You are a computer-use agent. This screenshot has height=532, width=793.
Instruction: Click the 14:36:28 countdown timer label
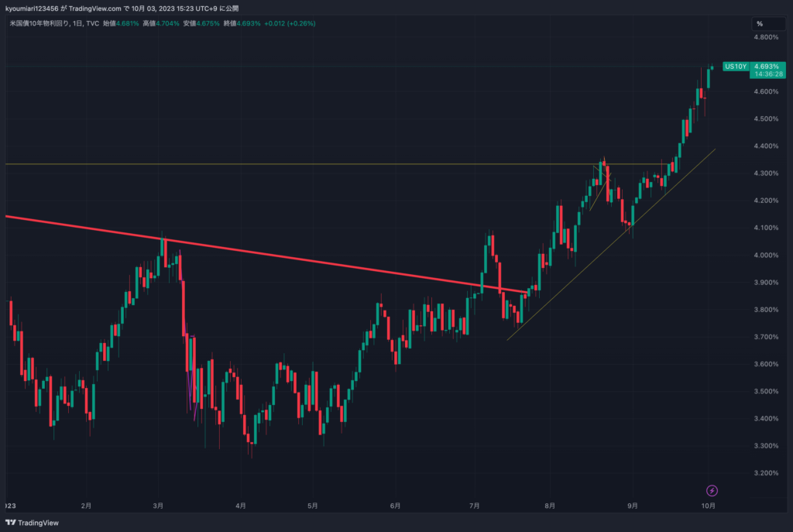tap(768, 74)
